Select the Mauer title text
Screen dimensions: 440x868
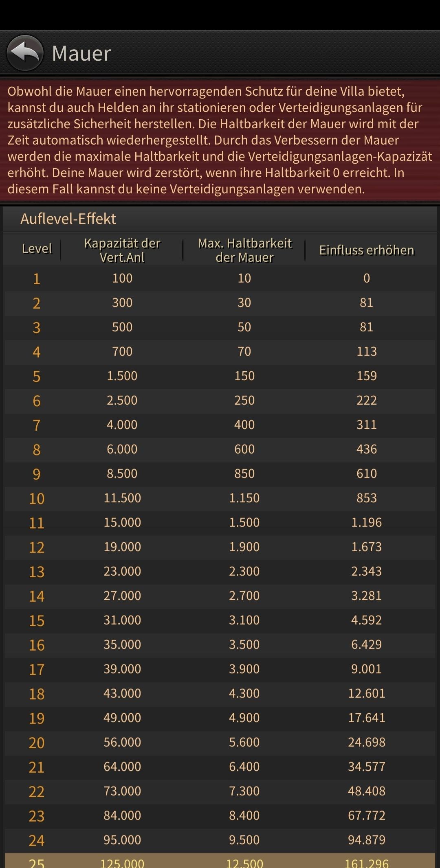coord(81,53)
